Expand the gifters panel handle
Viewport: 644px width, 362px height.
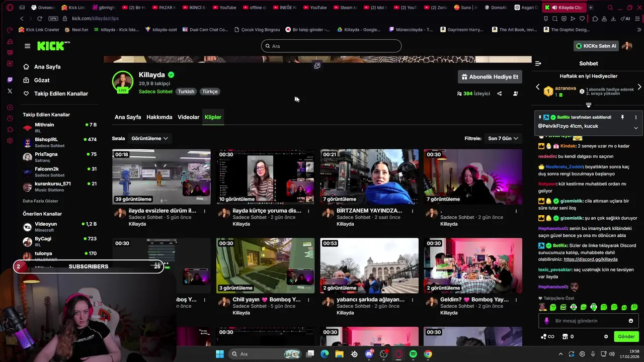click(588, 105)
